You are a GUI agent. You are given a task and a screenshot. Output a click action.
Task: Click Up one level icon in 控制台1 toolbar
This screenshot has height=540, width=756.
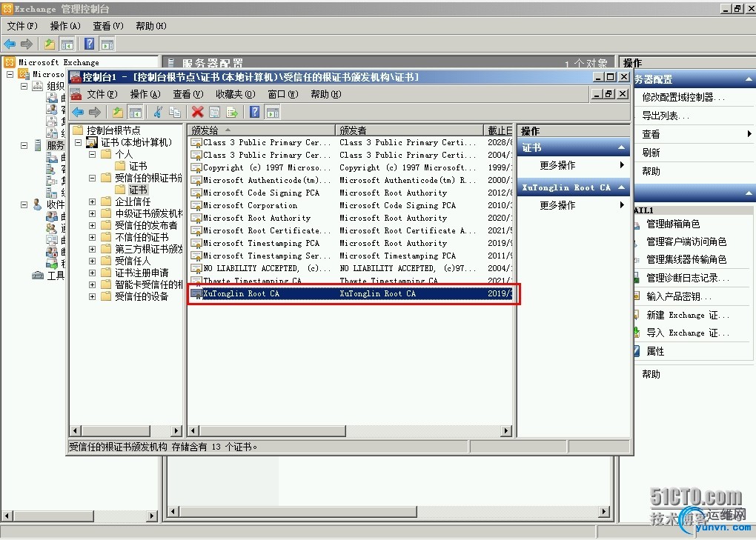click(118, 113)
